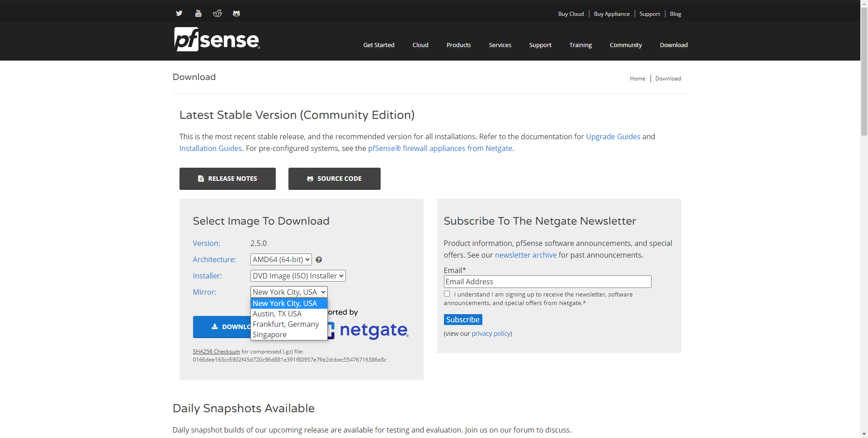This screenshot has height=438, width=868.
Task: Open the pfSense Reddit icon
Action: point(217,14)
